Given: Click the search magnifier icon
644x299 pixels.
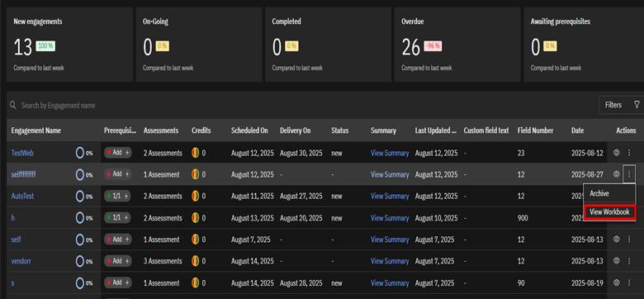Looking at the screenshot, I should click(13, 105).
